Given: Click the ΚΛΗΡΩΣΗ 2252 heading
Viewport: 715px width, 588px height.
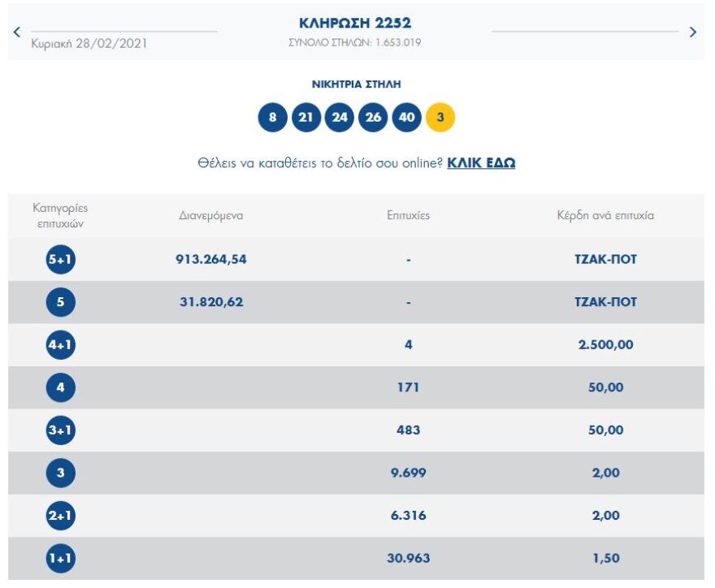Looking at the screenshot, I should coord(356,22).
